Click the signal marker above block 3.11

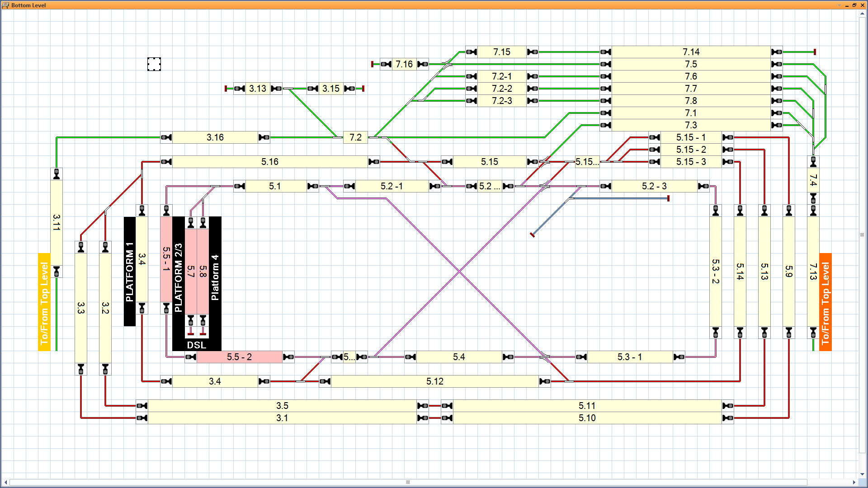(x=57, y=174)
